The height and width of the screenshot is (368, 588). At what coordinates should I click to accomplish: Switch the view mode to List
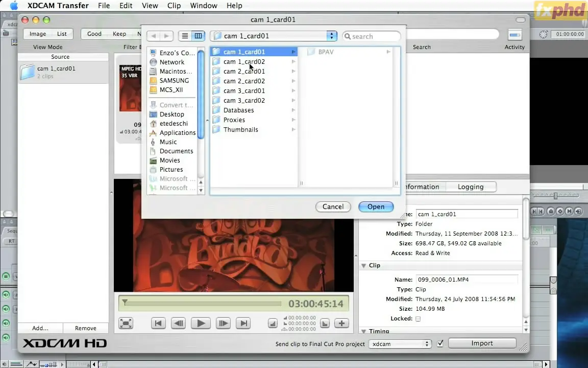[62, 34]
